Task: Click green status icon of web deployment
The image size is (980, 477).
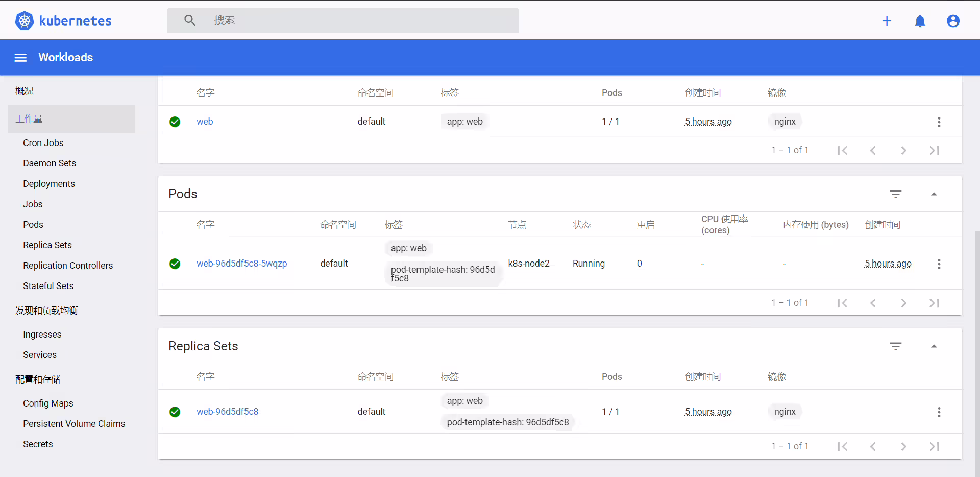Action: (x=175, y=122)
